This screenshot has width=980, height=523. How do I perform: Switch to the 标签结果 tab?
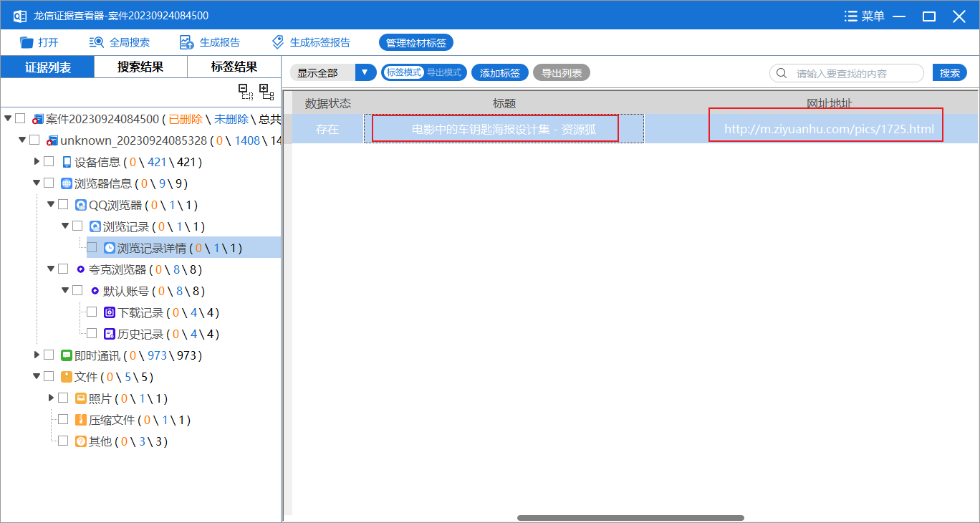[x=234, y=67]
